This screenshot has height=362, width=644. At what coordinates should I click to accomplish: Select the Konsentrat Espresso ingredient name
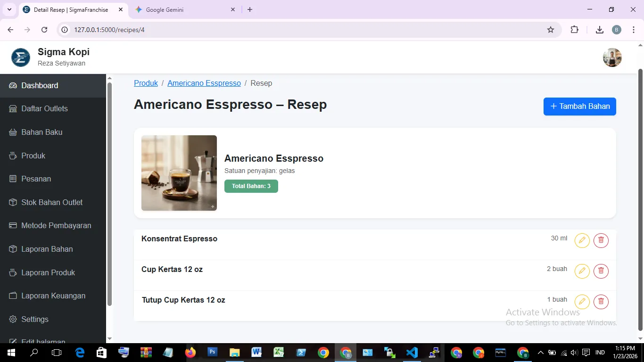click(x=179, y=239)
